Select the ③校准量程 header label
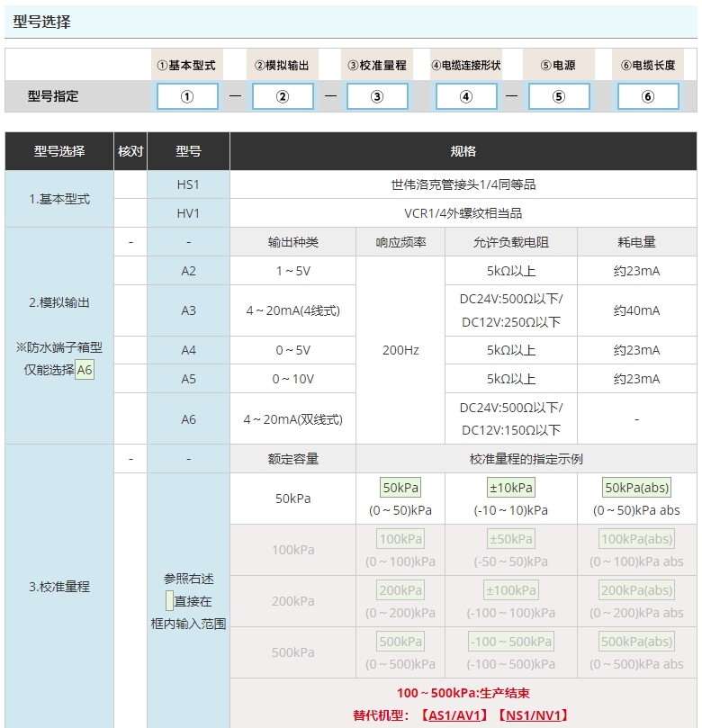The height and width of the screenshot is (728, 702). click(377, 65)
